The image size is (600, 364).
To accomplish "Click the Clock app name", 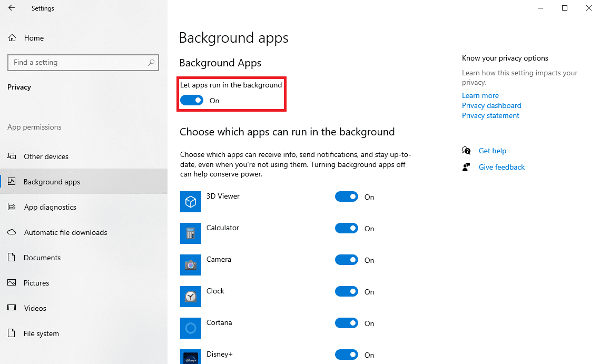I will (215, 291).
